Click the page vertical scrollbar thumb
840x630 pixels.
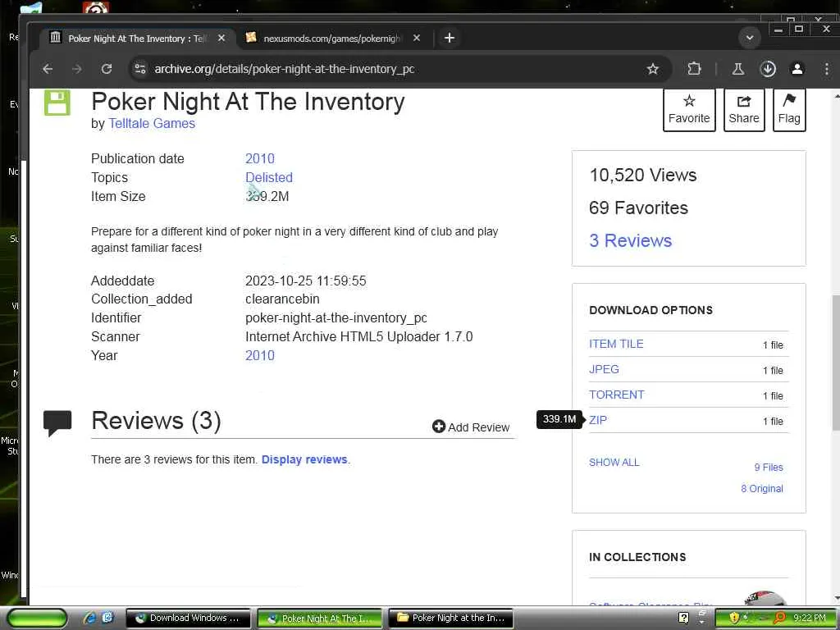pos(836,362)
